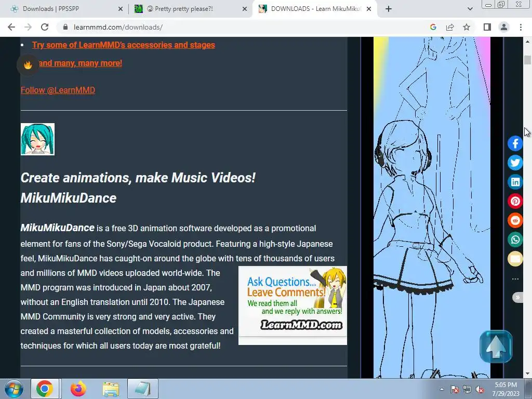Expand the tab search dropdown
Screen dimensions: 532x399
pos(470,9)
